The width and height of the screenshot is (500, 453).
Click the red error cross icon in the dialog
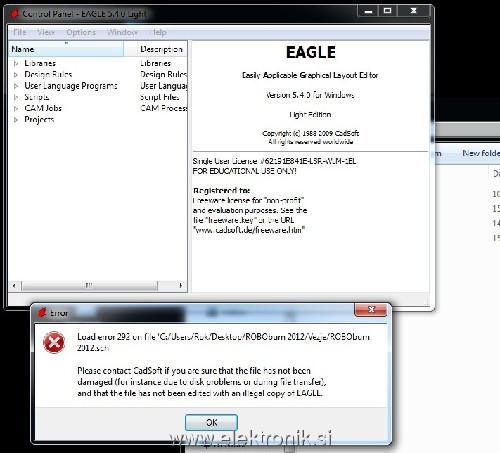click(x=54, y=342)
